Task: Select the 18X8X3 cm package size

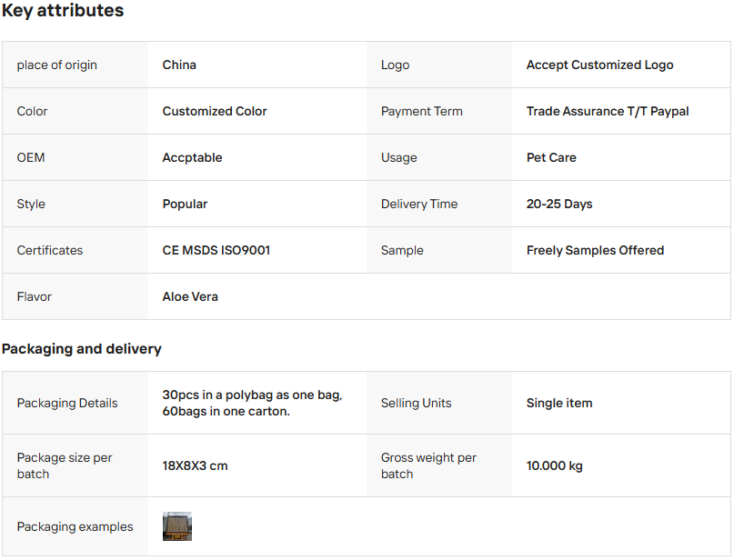Action: pos(195,465)
